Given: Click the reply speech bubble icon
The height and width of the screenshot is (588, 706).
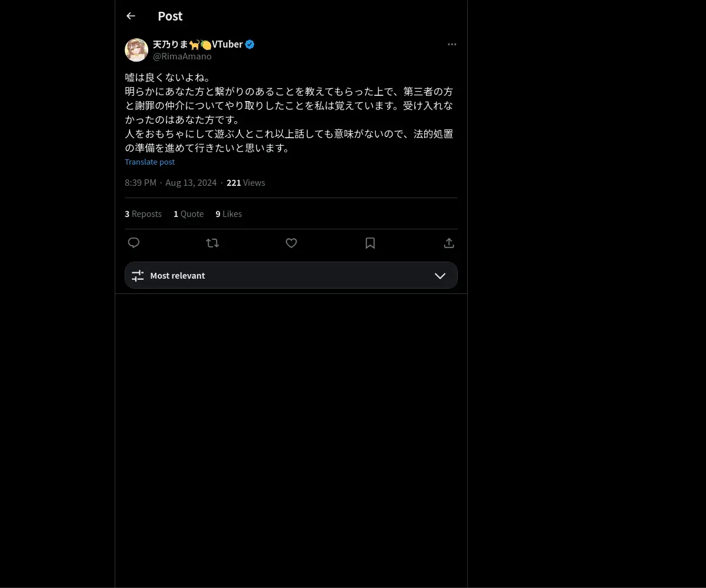Looking at the screenshot, I should [x=134, y=243].
